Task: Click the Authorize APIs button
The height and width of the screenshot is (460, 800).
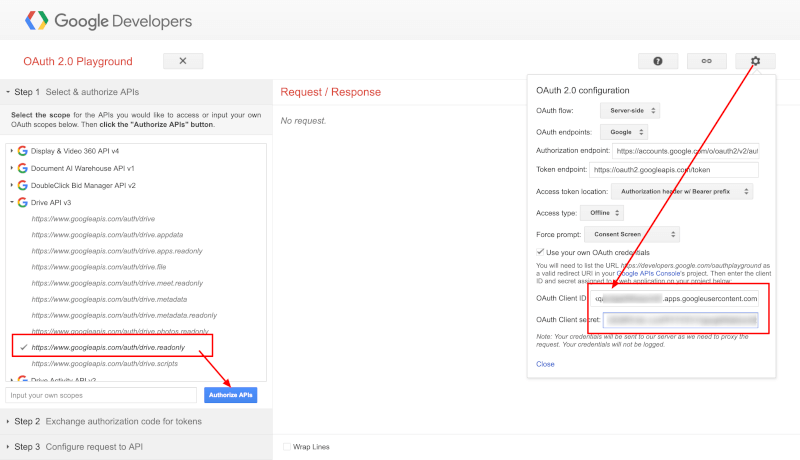Action: click(230, 395)
